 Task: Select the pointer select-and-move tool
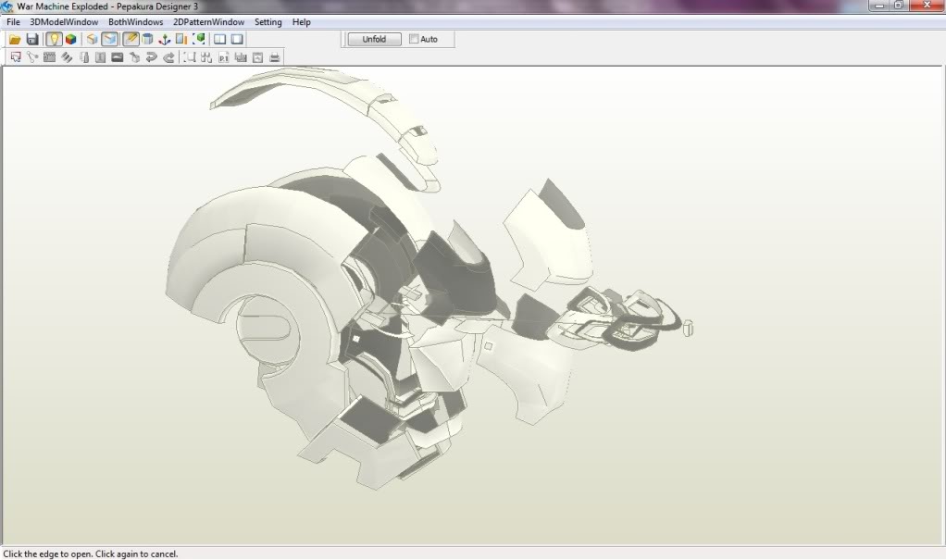pyautogui.click(x=16, y=57)
